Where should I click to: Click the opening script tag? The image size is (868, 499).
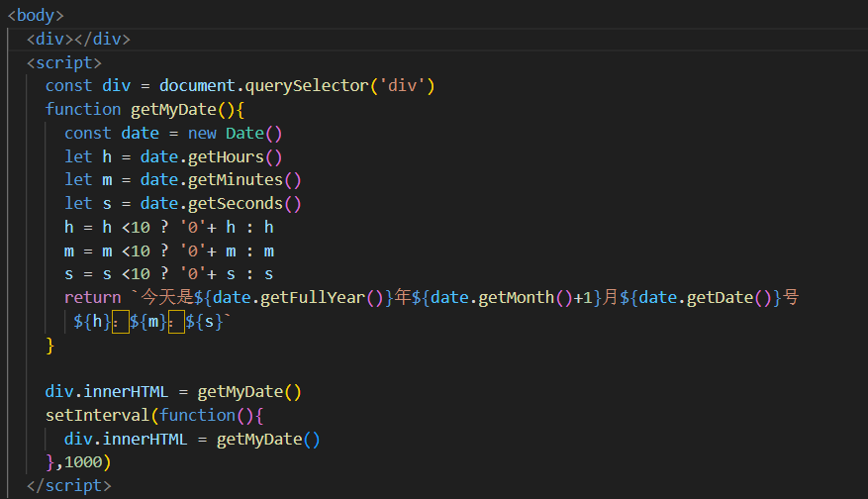tap(64, 62)
